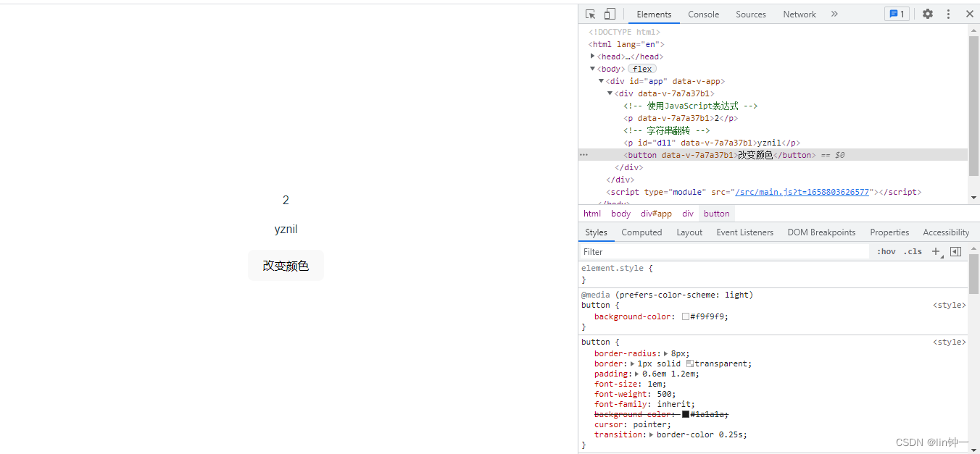This screenshot has width=980, height=454.
Task: Show more DevTools tabs via chevron
Action: pos(834,14)
